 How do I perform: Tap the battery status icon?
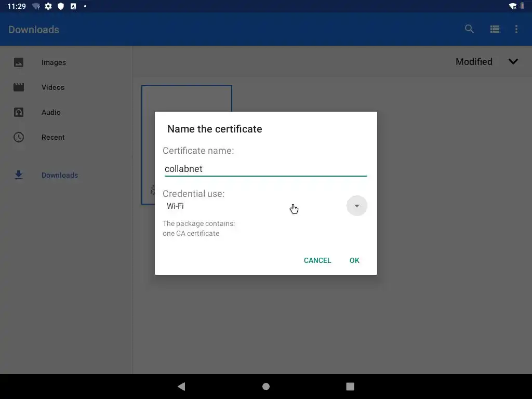(523, 6)
